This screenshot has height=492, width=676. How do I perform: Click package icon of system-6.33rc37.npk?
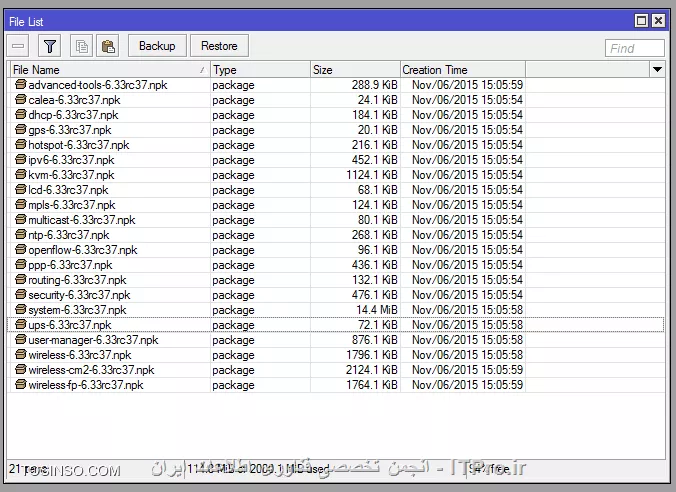click(x=20, y=309)
